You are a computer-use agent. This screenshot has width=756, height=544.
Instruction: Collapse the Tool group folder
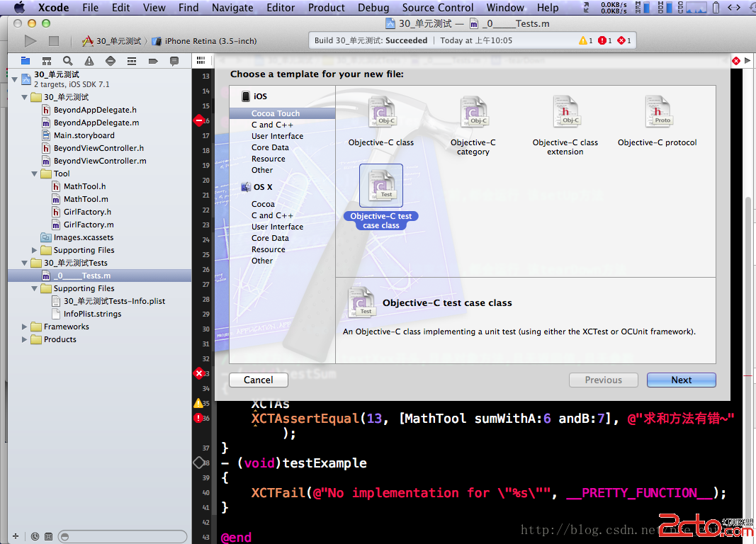(x=35, y=174)
